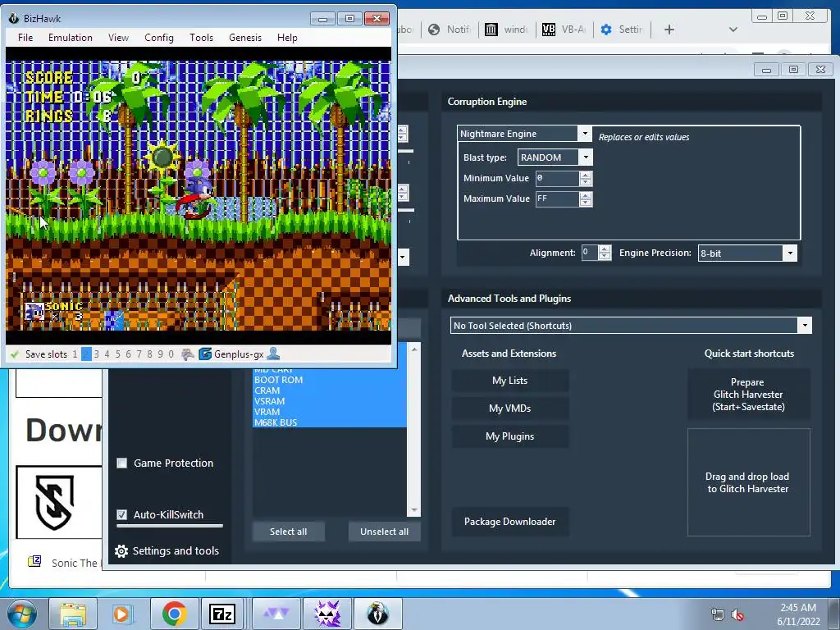The height and width of the screenshot is (630, 840).
Task: Click the shield S logo image on webpage
Action: (x=54, y=502)
